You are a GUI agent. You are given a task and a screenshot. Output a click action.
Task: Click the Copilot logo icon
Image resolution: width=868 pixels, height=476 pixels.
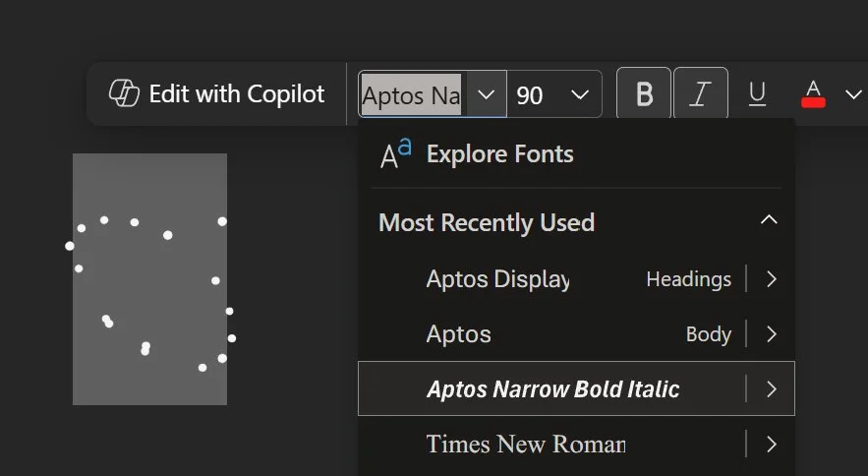[124, 93]
